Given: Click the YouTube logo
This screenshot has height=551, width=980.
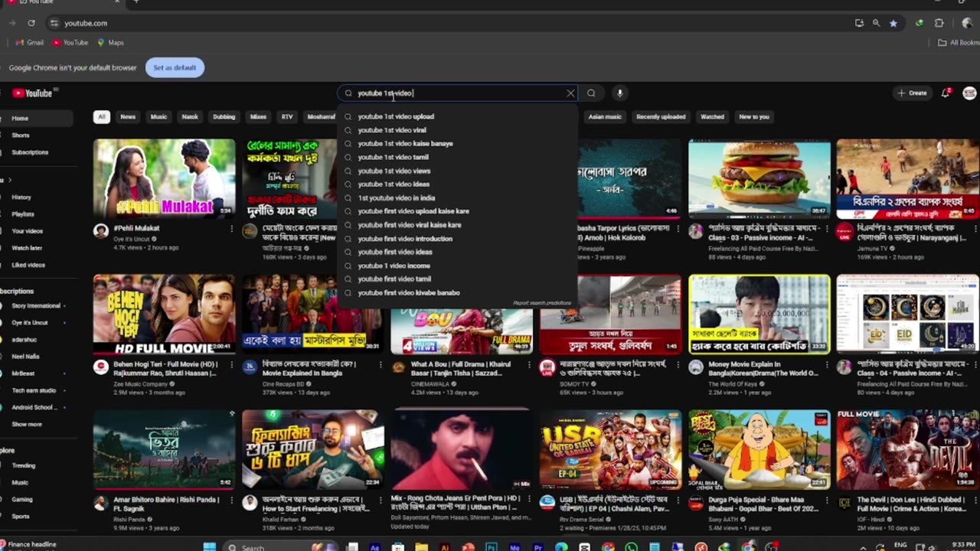Looking at the screenshot, I should 32,93.
